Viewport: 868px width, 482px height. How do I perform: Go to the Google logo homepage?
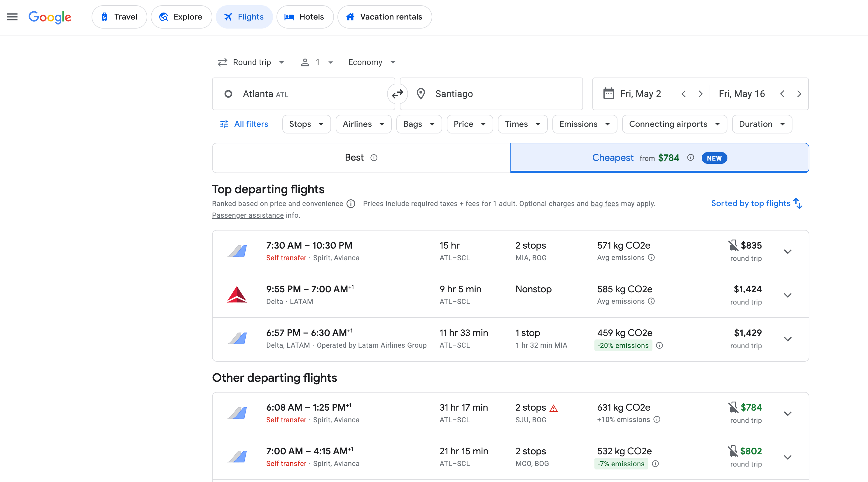pyautogui.click(x=50, y=17)
